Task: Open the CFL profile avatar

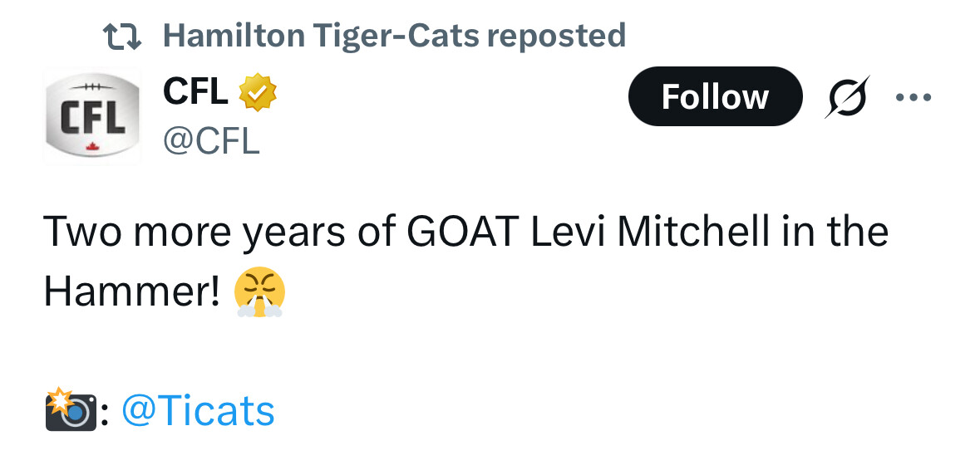Action: pos(92,118)
